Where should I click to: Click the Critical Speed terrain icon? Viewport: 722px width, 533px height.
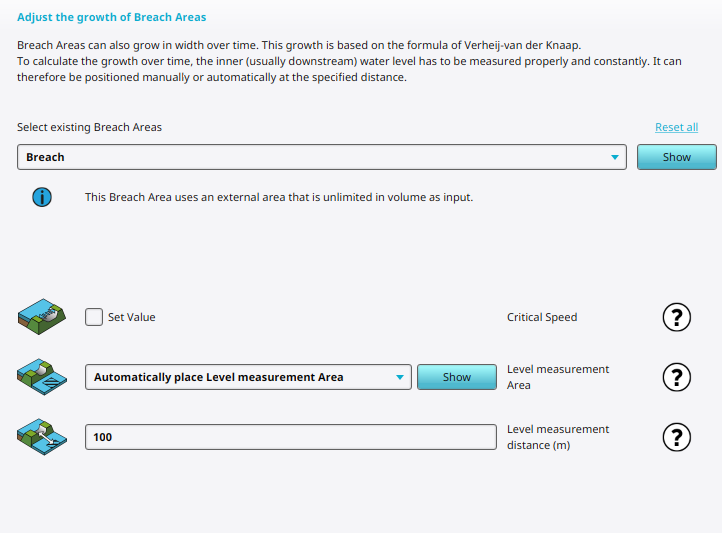[x=42, y=317]
